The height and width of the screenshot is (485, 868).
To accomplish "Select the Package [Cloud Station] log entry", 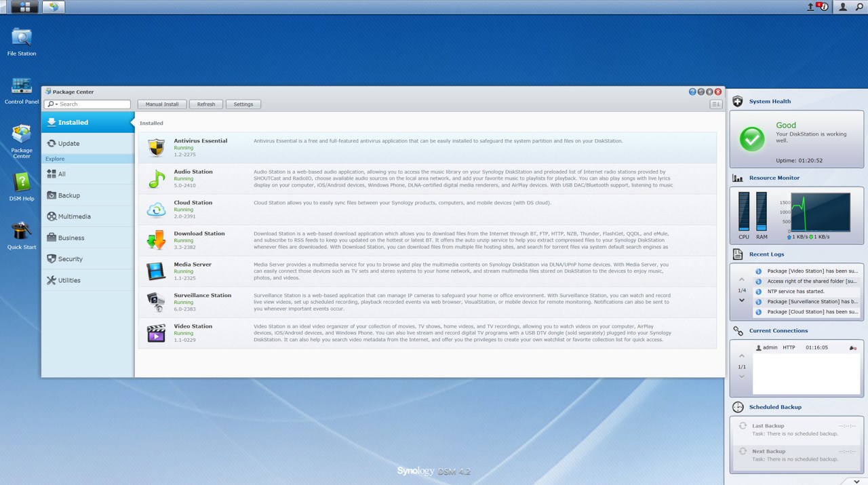I will [806, 312].
